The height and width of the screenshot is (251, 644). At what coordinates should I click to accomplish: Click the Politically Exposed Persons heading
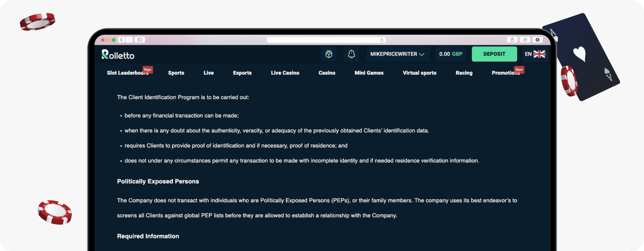158,181
